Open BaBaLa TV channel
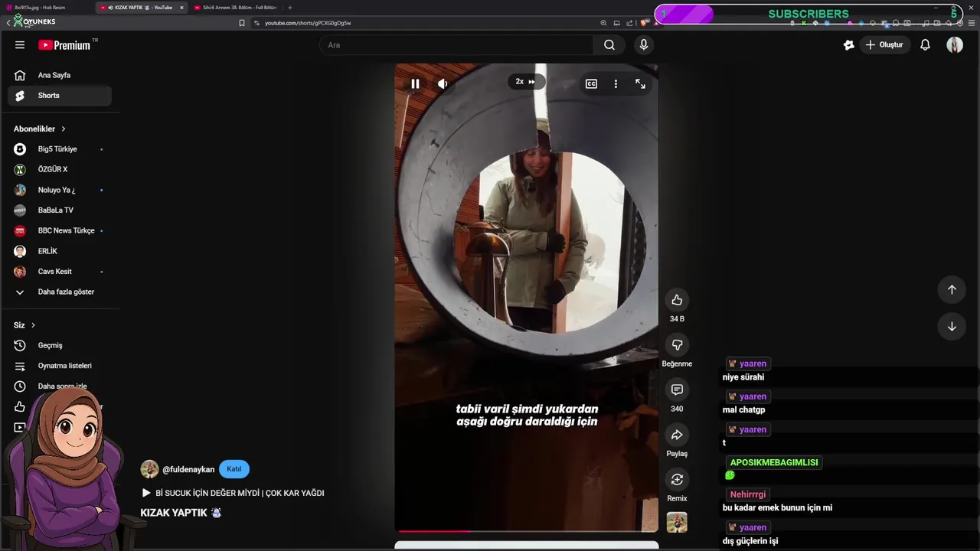This screenshot has height=551, width=980. [x=60, y=210]
